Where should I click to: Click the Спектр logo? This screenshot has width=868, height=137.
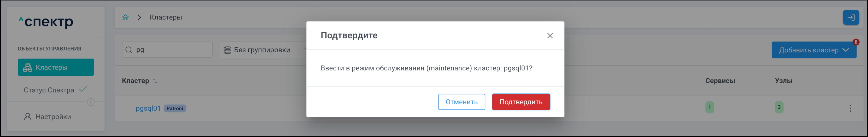click(x=46, y=22)
